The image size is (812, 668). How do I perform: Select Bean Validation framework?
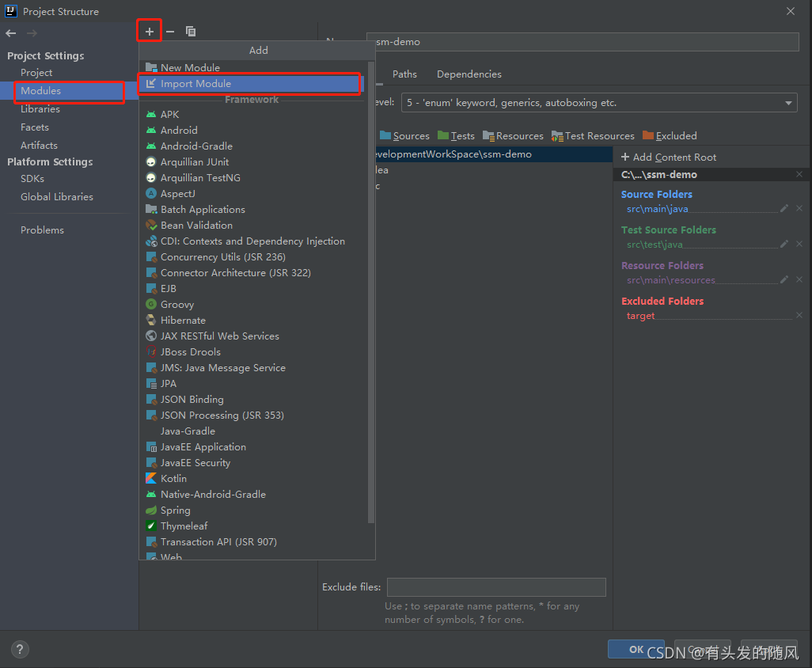point(254,226)
